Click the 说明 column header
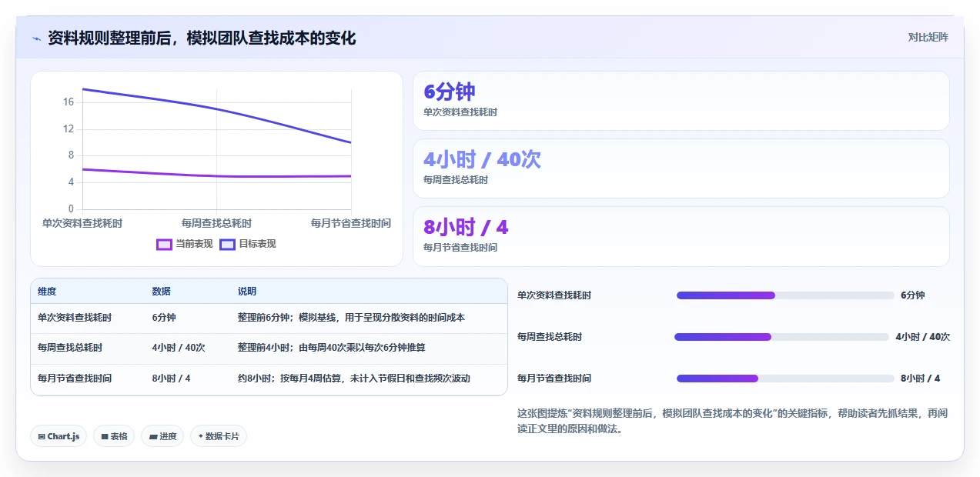 coord(247,292)
